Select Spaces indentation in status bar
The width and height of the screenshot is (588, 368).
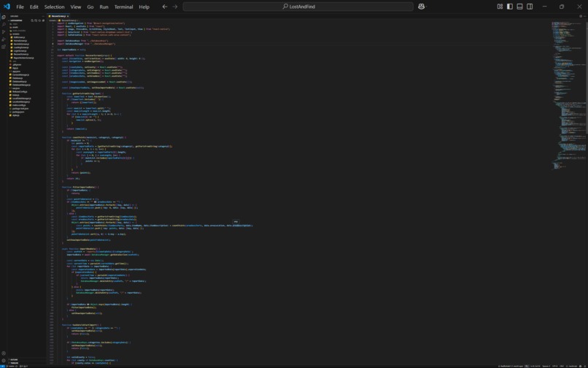click(546, 366)
